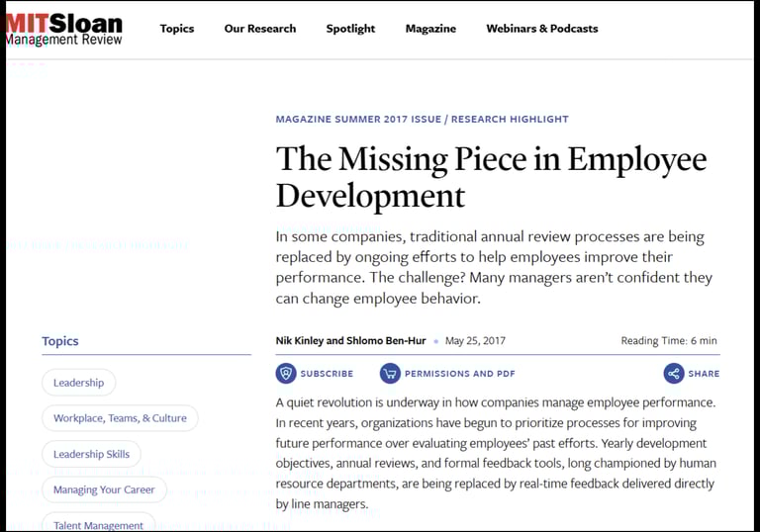
Task: Open the Our Research menu
Action: click(x=260, y=29)
